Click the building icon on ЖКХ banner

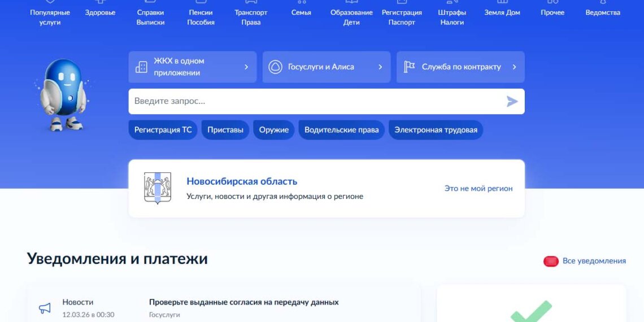141,67
